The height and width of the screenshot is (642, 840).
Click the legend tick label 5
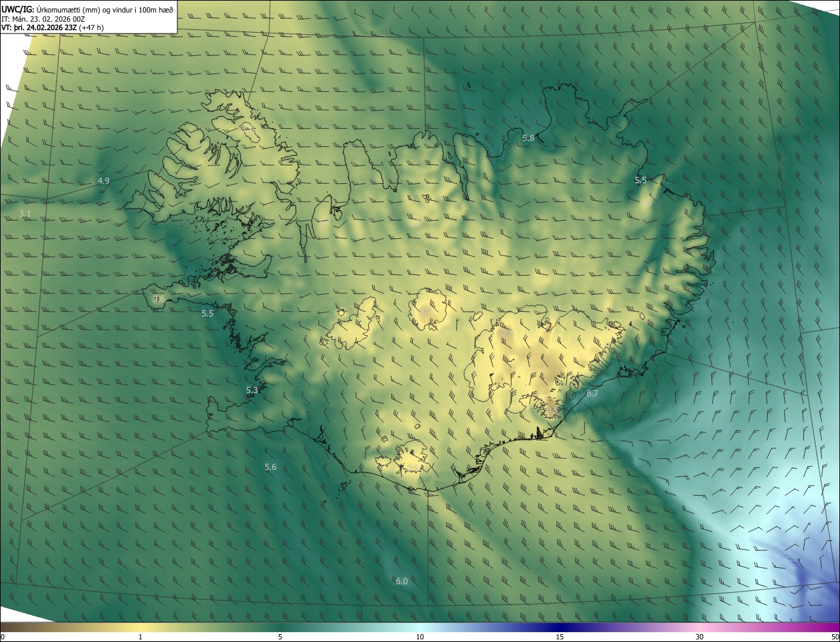280,637
